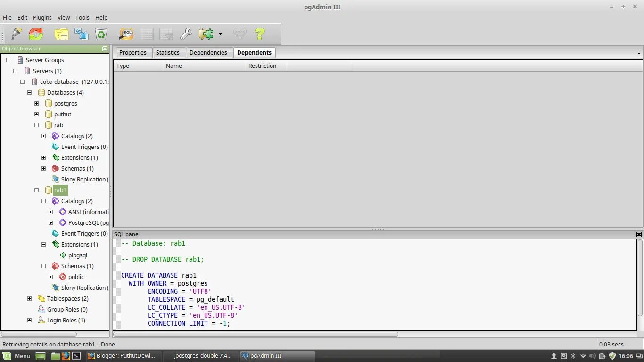
Task: Select the public schema item
Action: (x=76, y=277)
